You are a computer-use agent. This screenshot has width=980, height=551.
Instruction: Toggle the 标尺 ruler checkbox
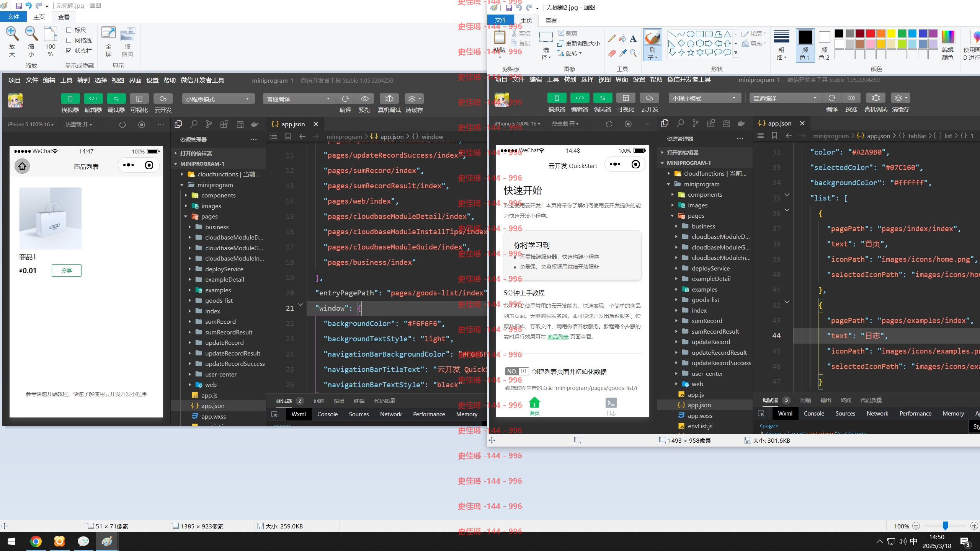click(69, 30)
